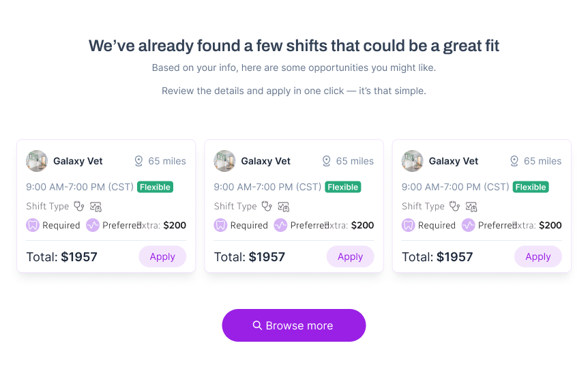Click the checklist pet icon in first card
The width and height of the screenshot is (588, 369).
tap(95, 207)
